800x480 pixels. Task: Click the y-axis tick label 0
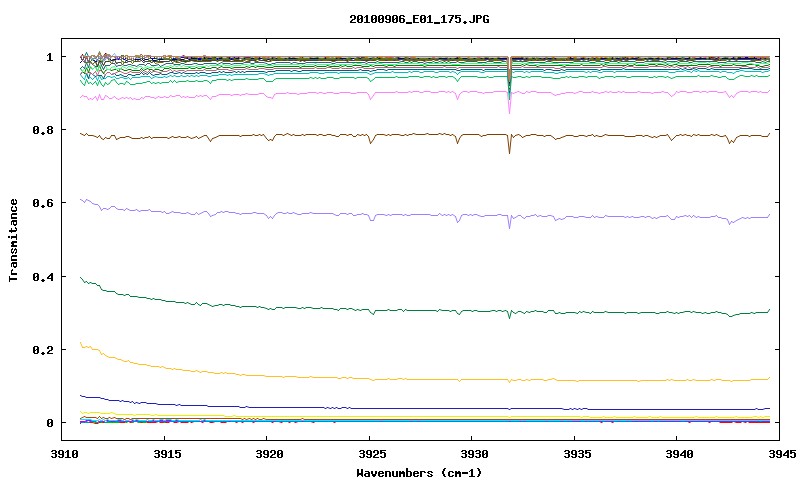[x=49, y=423]
